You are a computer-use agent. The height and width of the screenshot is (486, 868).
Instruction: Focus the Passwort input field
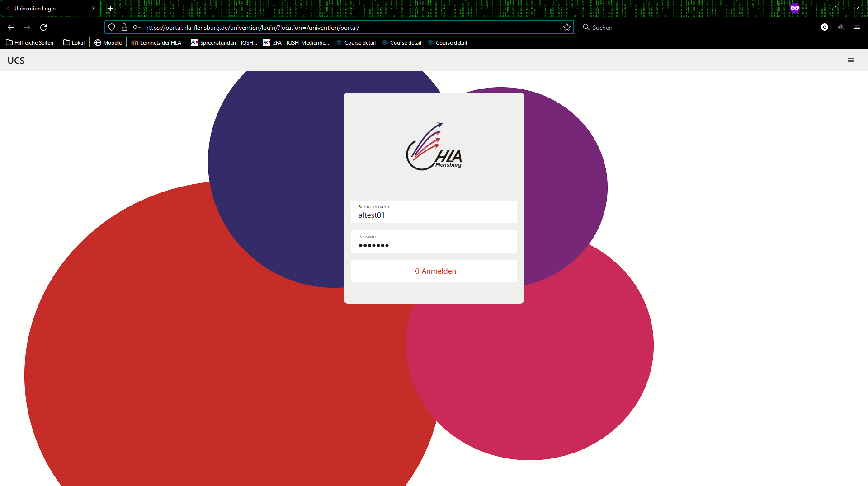[x=434, y=242]
